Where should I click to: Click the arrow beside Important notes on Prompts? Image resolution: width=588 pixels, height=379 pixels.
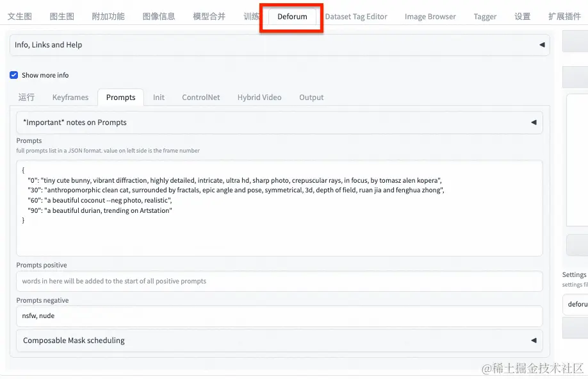pyautogui.click(x=534, y=122)
